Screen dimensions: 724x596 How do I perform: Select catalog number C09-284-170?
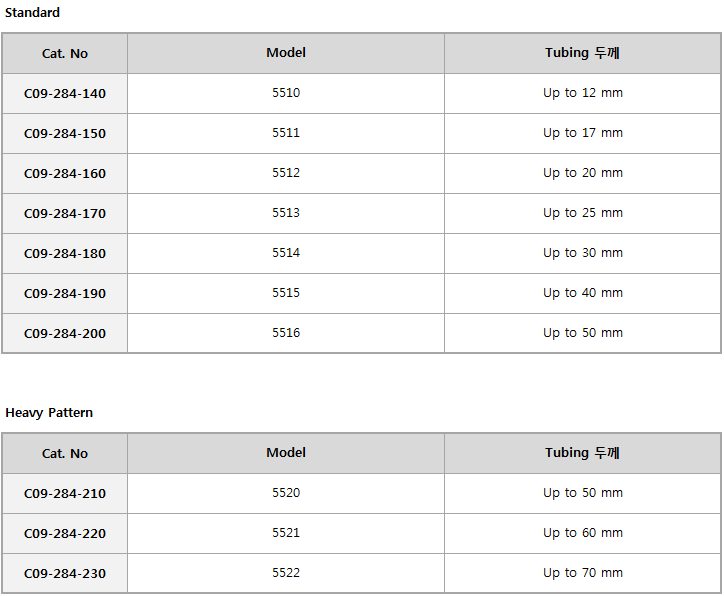coord(65,214)
